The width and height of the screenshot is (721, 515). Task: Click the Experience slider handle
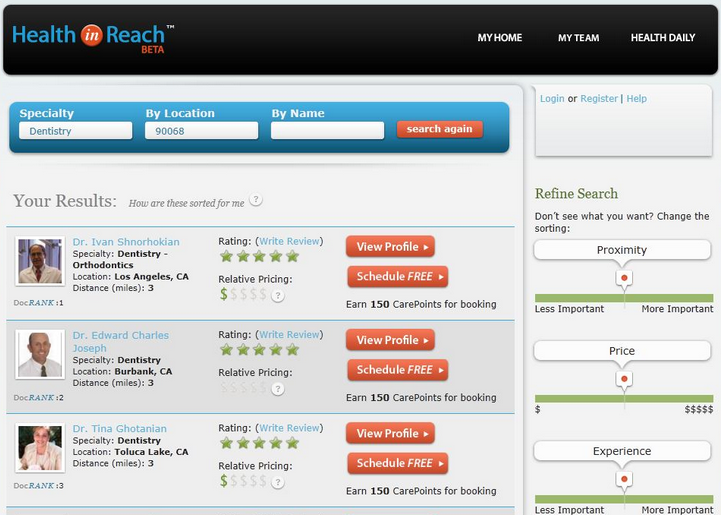[624, 480]
